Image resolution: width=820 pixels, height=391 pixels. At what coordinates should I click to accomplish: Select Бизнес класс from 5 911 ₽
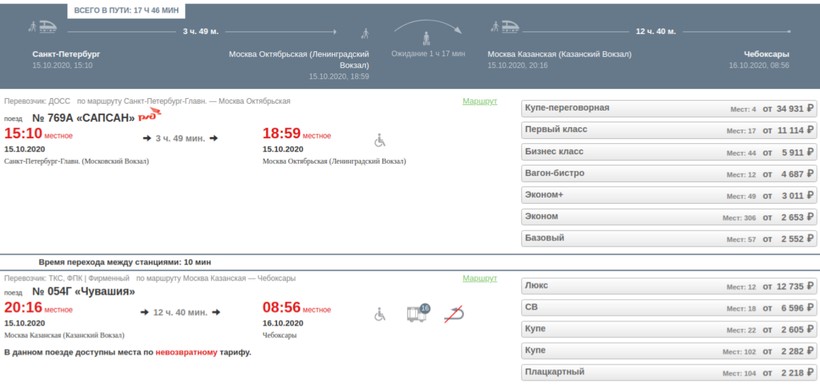pyautogui.click(x=669, y=152)
